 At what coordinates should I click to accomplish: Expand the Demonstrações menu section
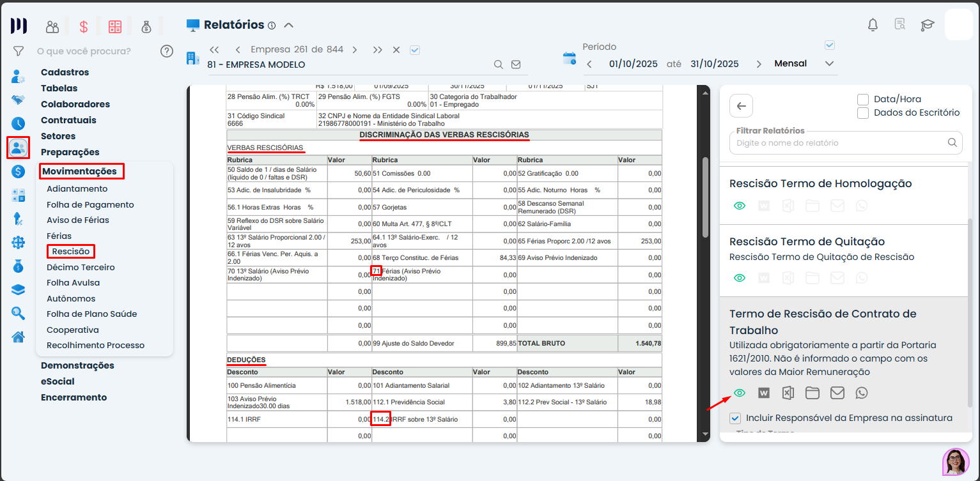(x=77, y=365)
